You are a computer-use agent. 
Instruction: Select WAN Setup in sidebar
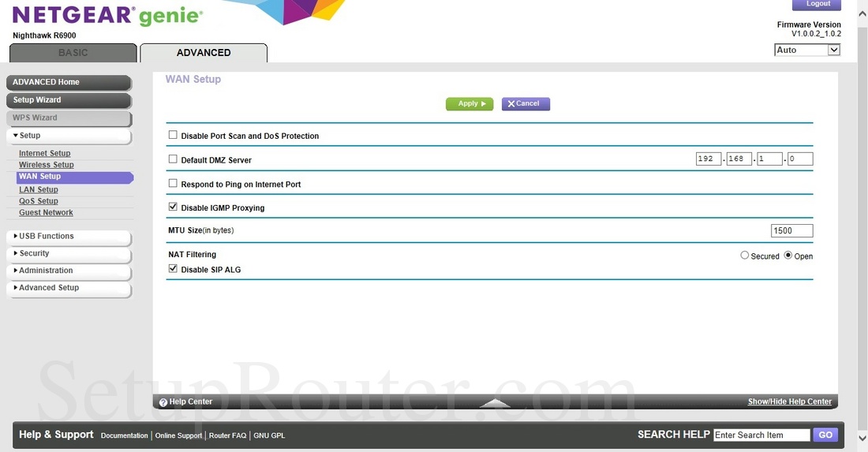point(75,177)
